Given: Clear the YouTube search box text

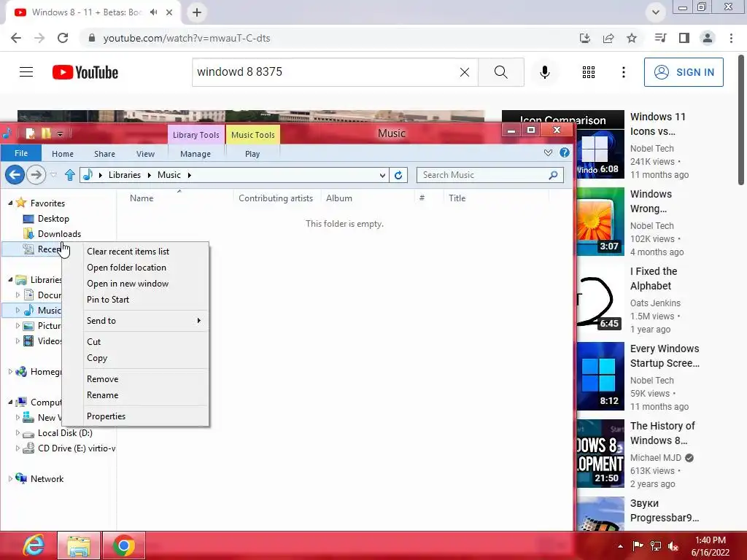Looking at the screenshot, I should (465, 72).
